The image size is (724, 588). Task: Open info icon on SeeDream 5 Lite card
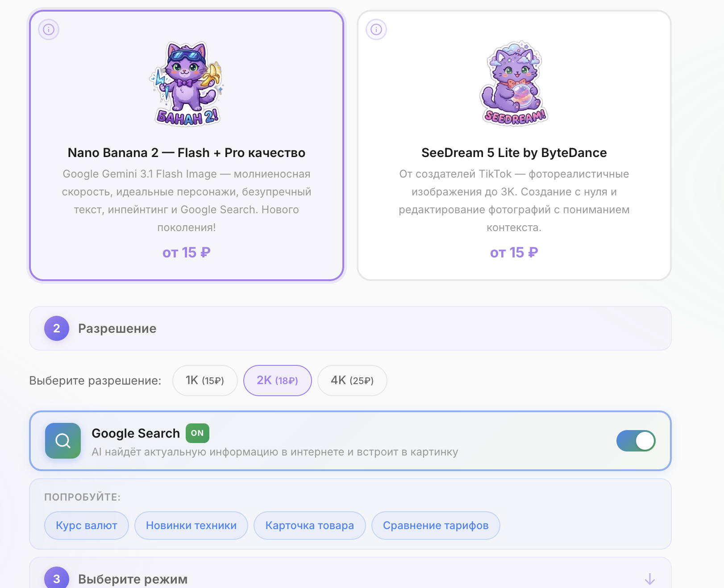tap(376, 29)
